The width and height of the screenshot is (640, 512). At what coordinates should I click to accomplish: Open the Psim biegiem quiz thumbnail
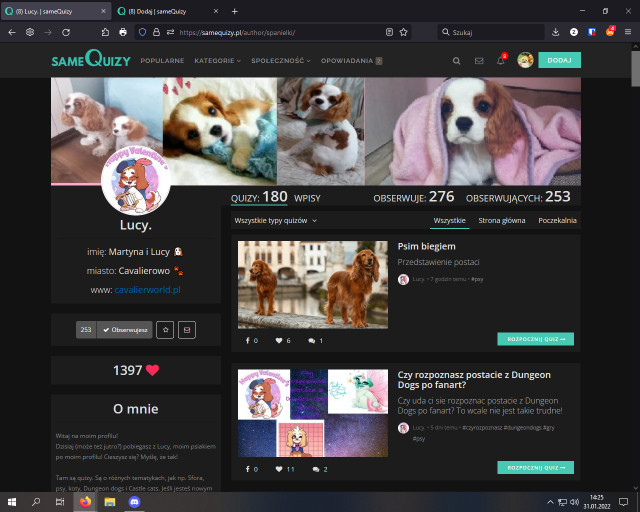[x=312, y=284]
